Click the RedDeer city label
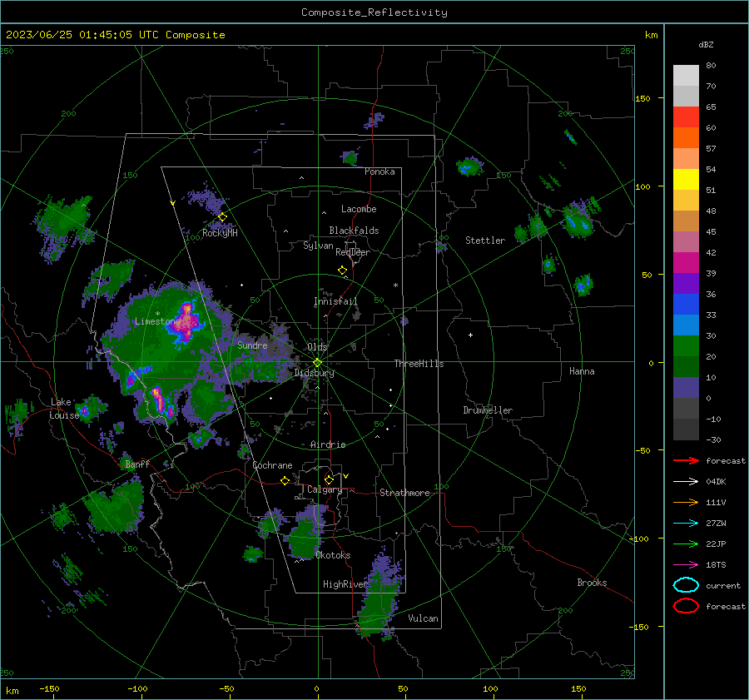 353,252
